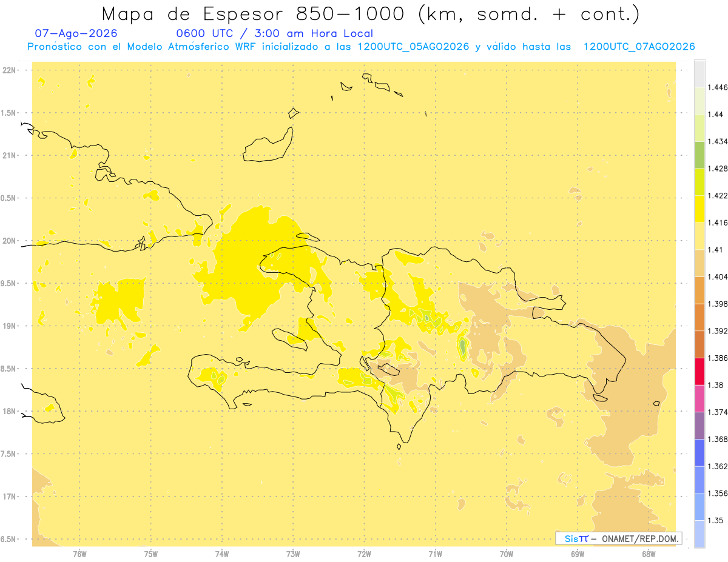Click the '22N' latitude label

coord(10,70)
